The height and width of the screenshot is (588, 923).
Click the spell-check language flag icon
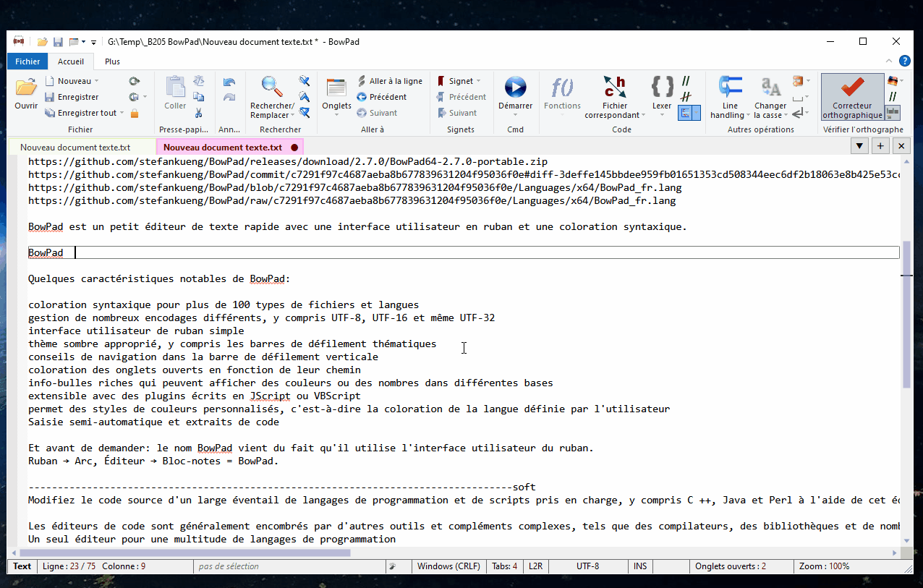pos(893,81)
